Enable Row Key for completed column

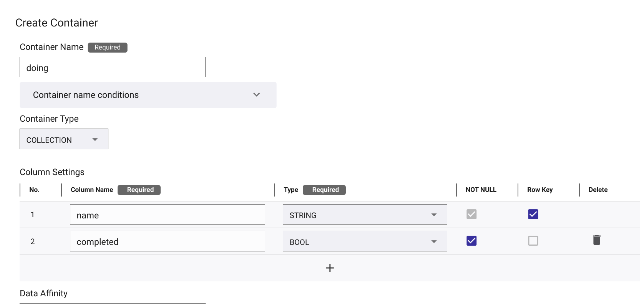[x=533, y=241]
